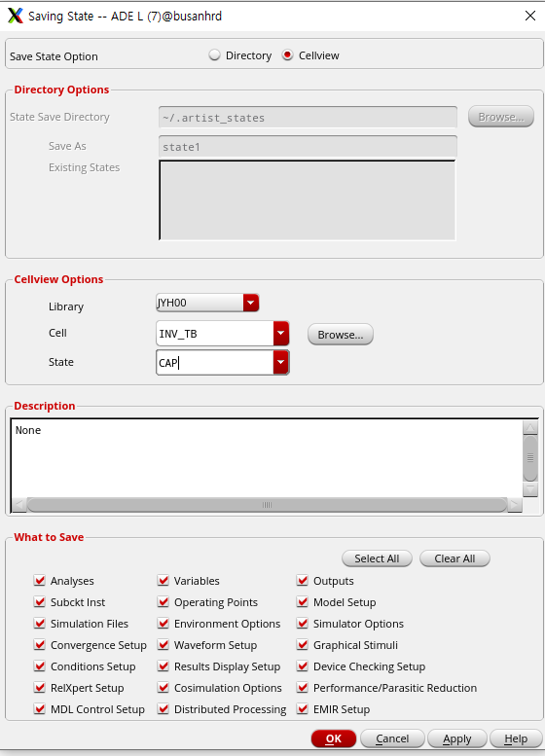Toggle the Graphical Stimuli checkbox
Image resolution: width=545 pixels, height=756 pixels.
pos(303,645)
